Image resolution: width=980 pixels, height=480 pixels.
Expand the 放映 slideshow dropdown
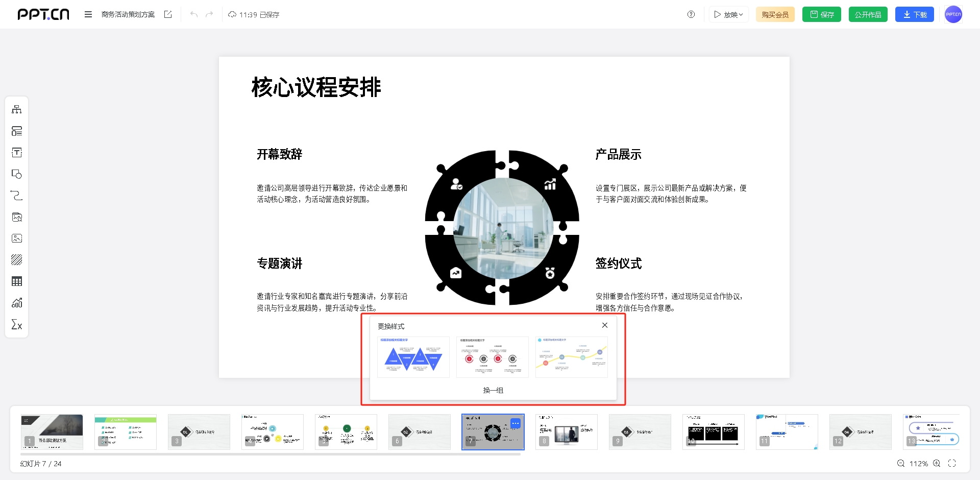(728, 14)
